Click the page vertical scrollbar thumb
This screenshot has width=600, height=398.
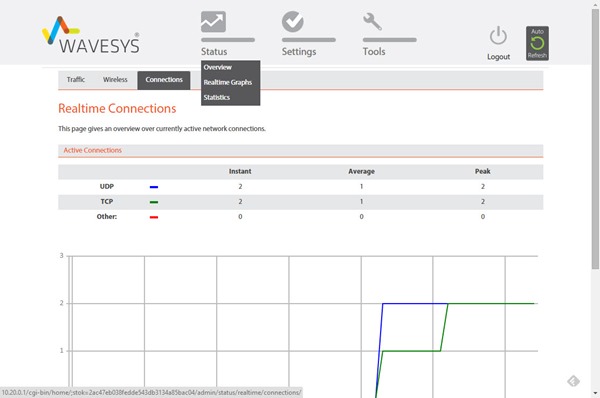(x=595, y=139)
